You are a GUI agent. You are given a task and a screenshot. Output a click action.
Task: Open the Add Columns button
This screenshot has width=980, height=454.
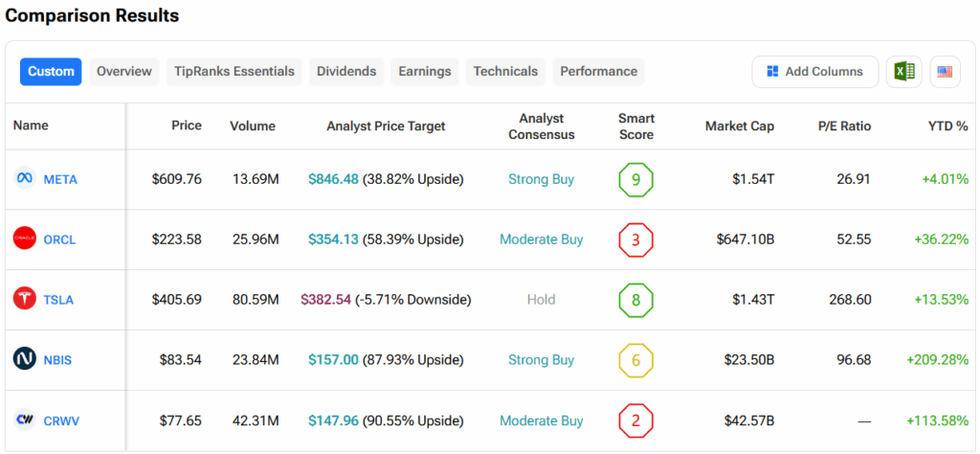click(x=814, y=72)
